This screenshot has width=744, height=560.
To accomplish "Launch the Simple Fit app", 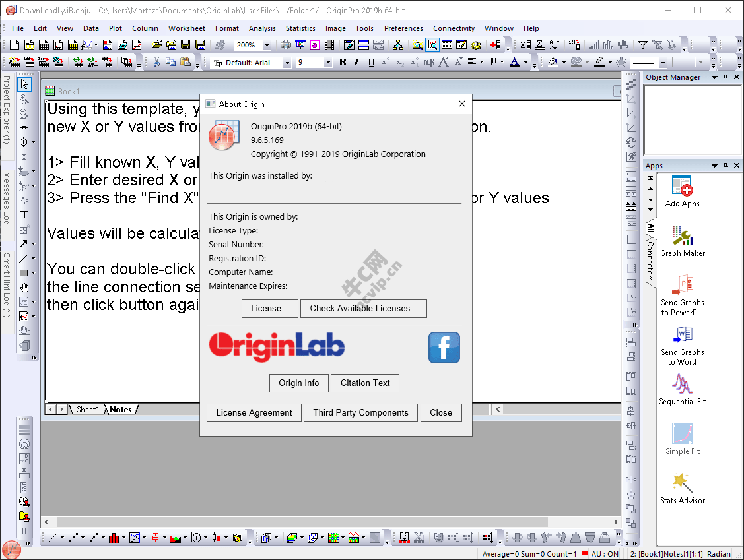I will click(683, 439).
